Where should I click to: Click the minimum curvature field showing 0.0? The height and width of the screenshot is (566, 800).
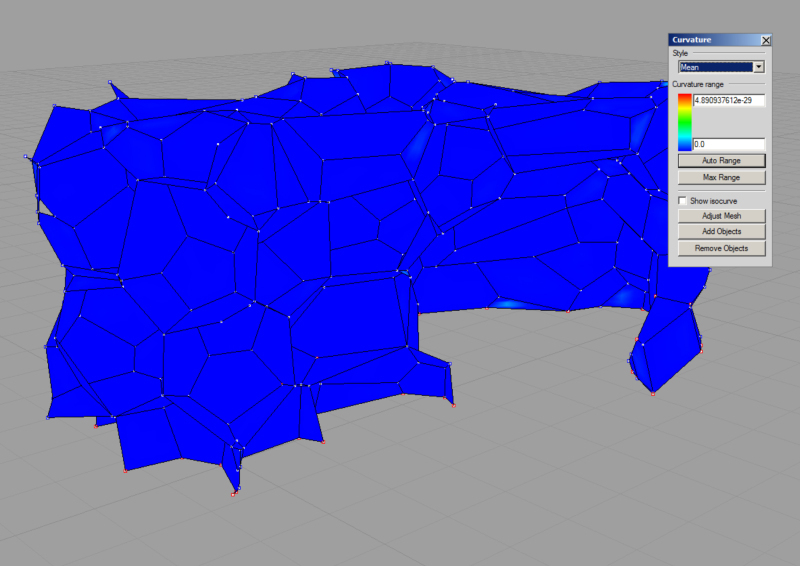tap(729, 144)
